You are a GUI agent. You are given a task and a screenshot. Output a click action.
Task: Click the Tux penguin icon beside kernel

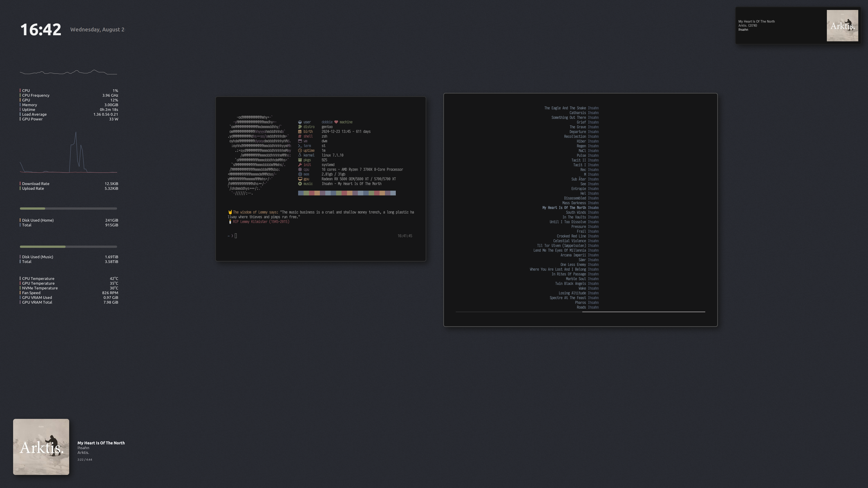(300, 155)
